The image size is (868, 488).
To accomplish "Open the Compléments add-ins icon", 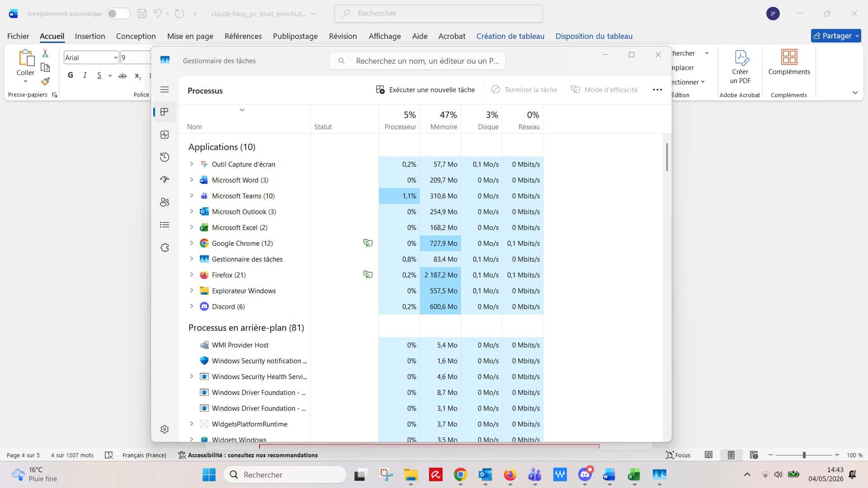I will 789,62.
